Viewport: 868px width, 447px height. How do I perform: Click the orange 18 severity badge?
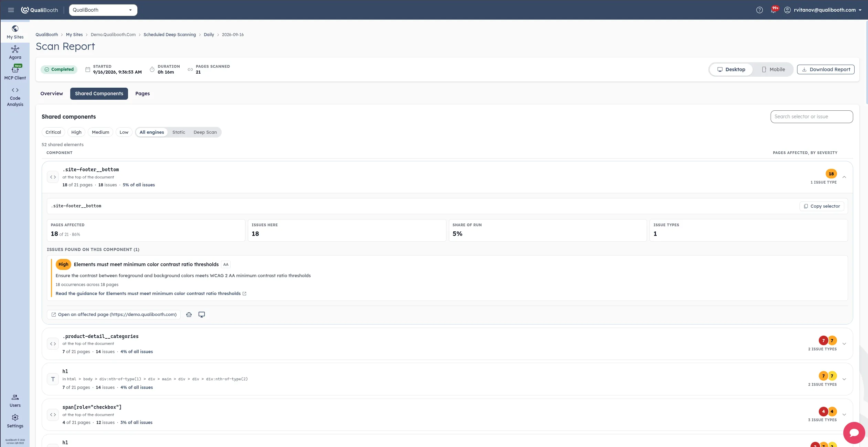(x=831, y=174)
